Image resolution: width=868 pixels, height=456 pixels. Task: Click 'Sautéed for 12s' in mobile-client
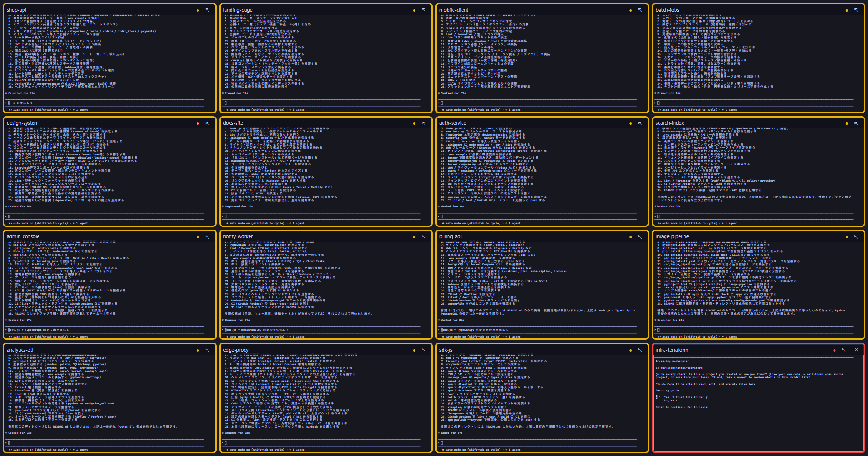[453, 93]
